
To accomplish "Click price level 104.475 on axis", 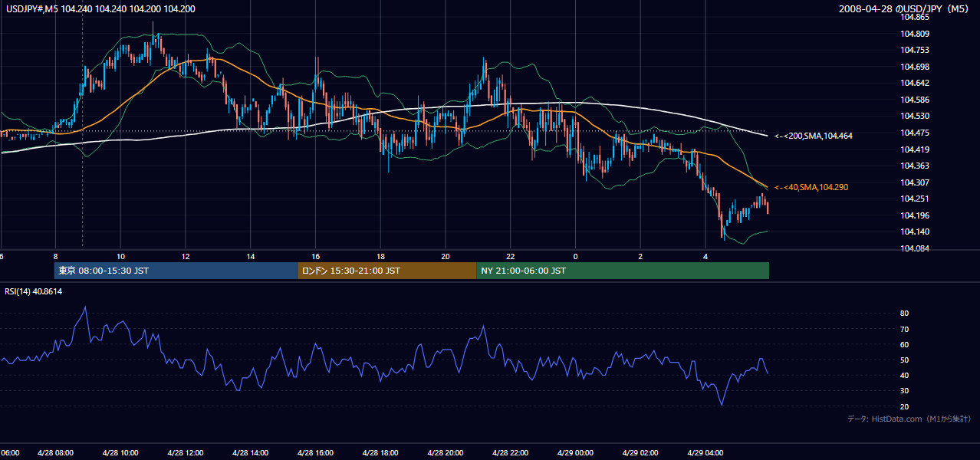I will [x=915, y=133].
